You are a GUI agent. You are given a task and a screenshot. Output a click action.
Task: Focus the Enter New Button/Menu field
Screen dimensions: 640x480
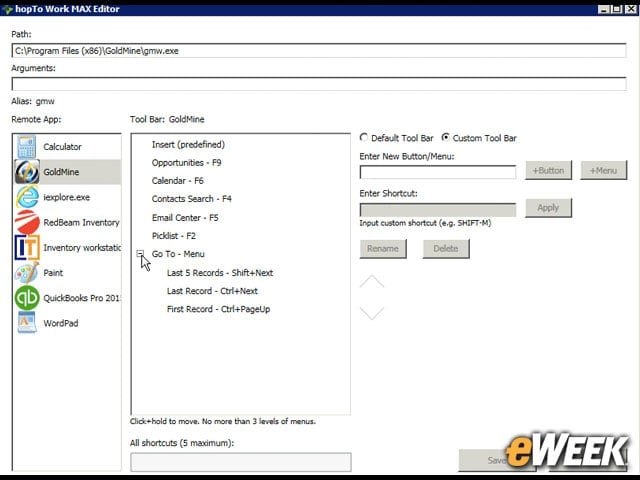tap(438, 172)
